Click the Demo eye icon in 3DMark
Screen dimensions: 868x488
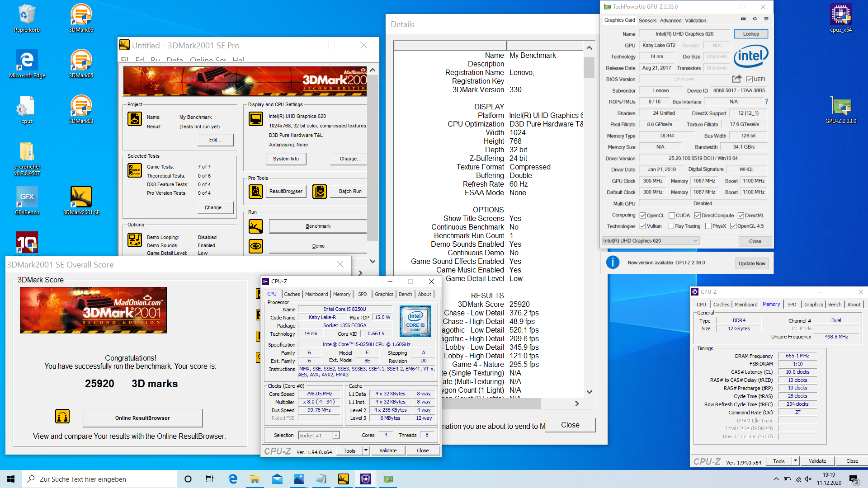click(x=256, y=246)
